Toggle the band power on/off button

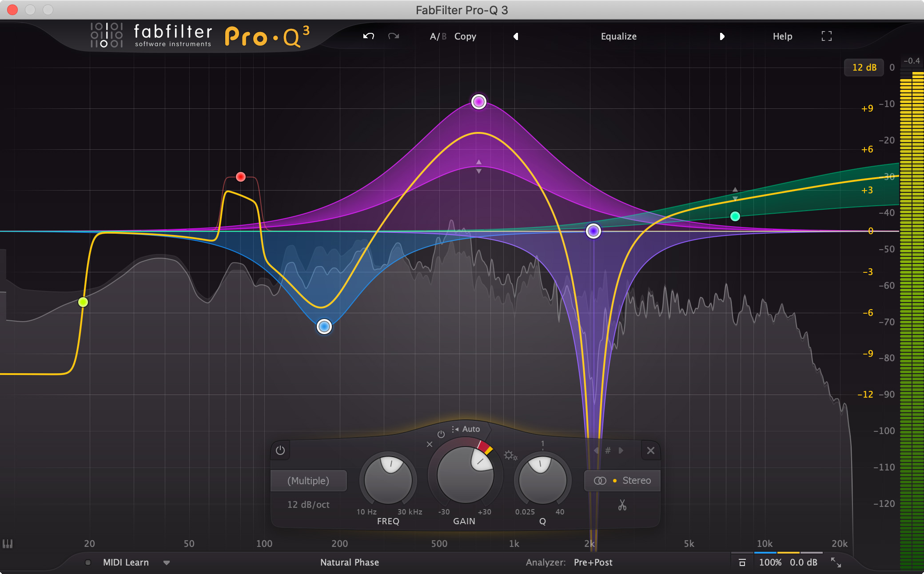coord(279,450)
